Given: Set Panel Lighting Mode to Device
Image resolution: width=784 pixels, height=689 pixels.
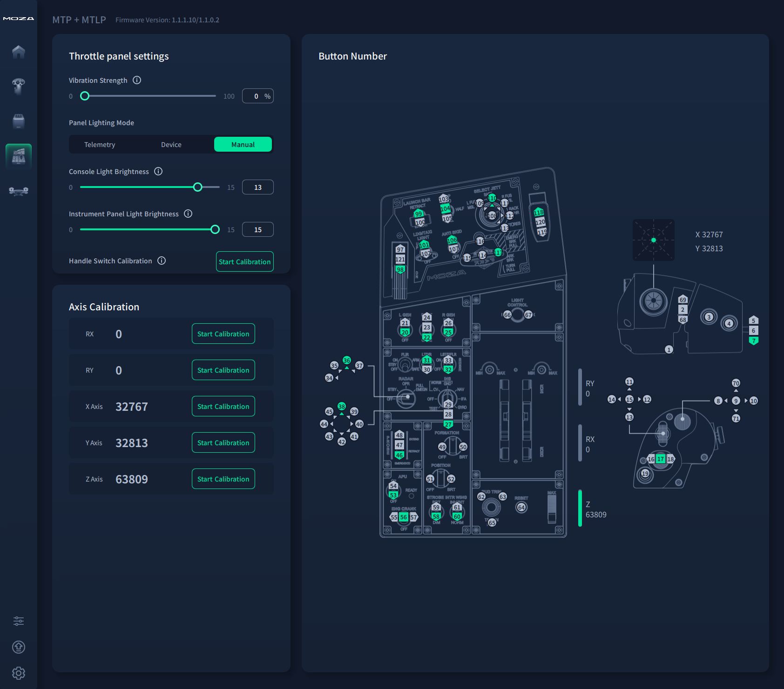Looking at the screenshot, I should (171, 145).
